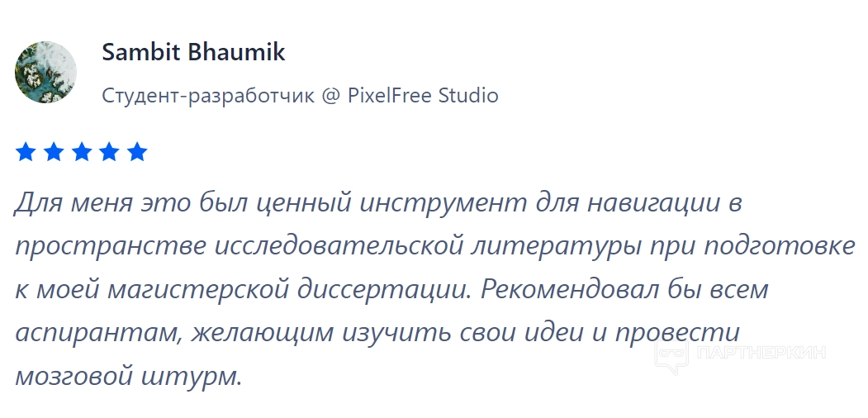Click the Партнеркин watermark logo icon
The height and width of the screenshot is (418, 868).
click(671, 354)
